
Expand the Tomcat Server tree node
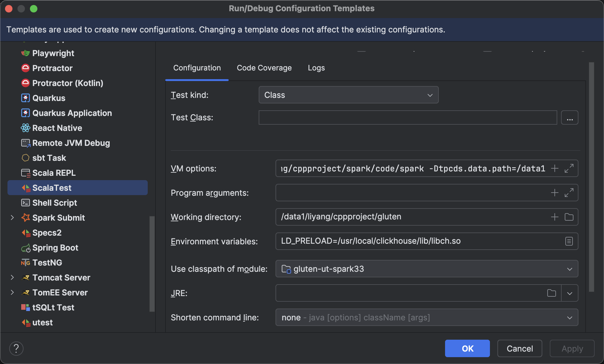[12, 277]
